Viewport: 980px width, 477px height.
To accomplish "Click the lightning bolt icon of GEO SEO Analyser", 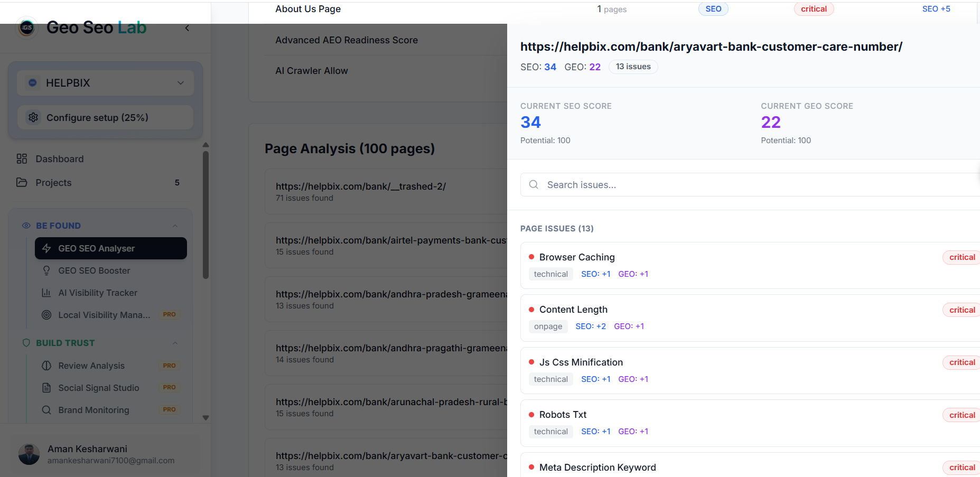I will coord(46,248).
